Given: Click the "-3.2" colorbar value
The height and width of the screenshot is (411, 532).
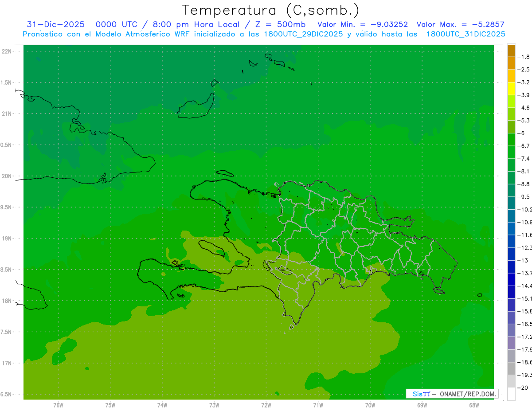Looking at the screenshot, I should [524, 82].
